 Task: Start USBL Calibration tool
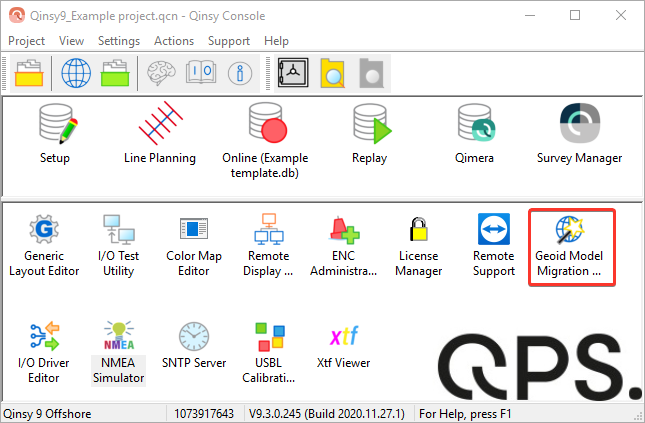[269, 353]
